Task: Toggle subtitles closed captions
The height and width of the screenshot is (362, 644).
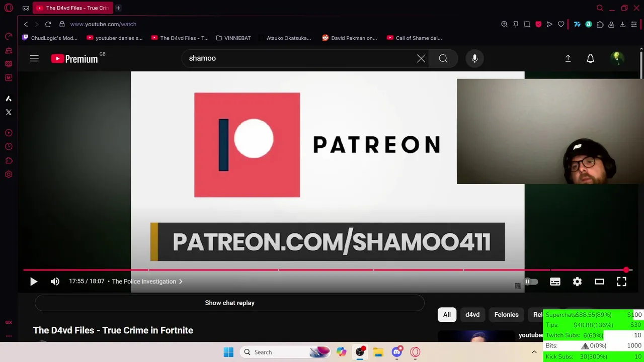Action: [x=555, y=282]
